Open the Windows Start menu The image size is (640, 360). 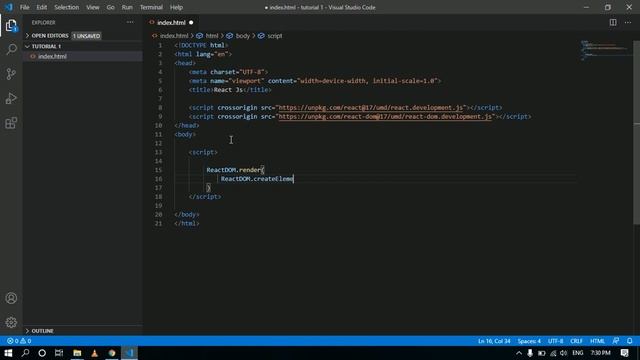coord(8,353)
